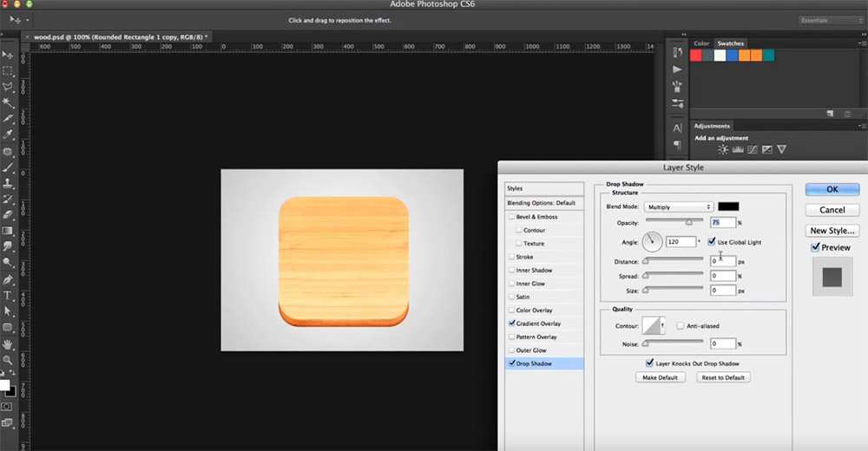This screenshot has height=451, width=868.
Task: Select the Type tool in toolbar
Action: 8,296
